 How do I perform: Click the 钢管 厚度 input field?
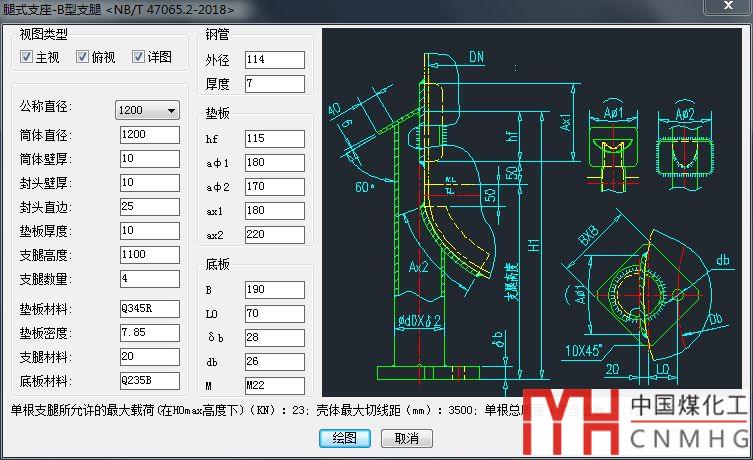[x=275, y=84]
